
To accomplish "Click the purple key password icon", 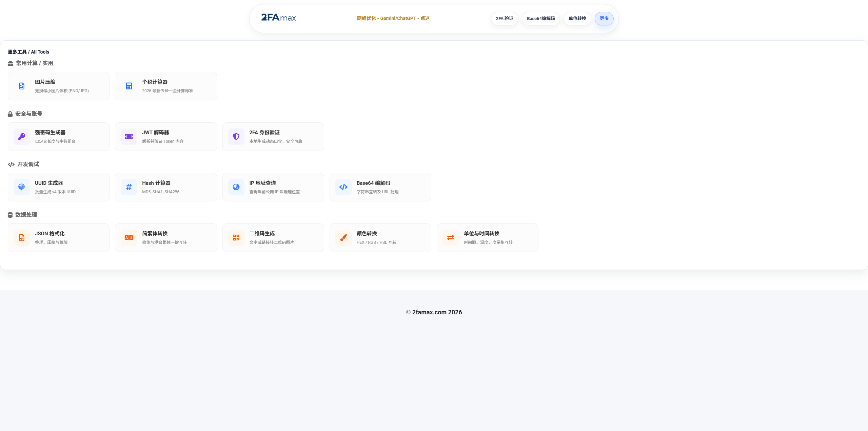I will [22, 137].
